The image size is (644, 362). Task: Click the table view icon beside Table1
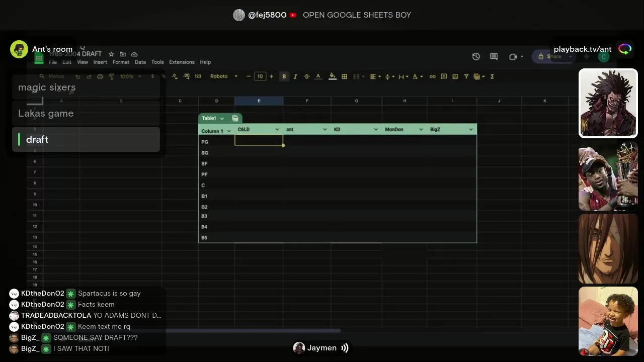click(x=235, y=119)
